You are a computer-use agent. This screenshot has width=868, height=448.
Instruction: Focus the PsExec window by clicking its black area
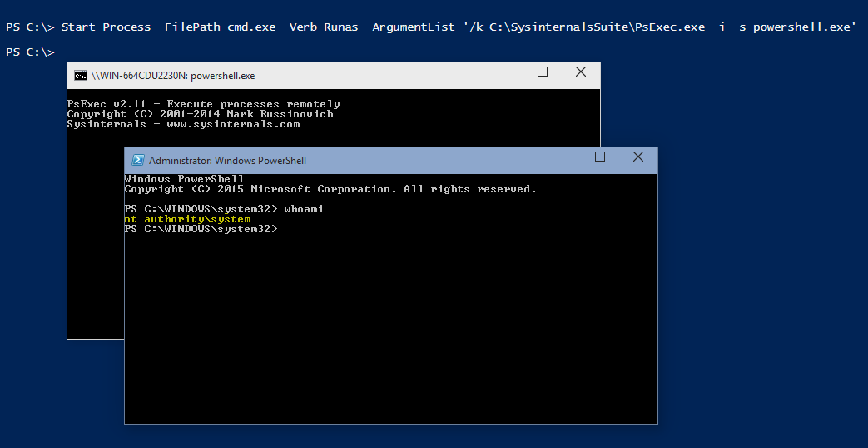coord(93,250)
